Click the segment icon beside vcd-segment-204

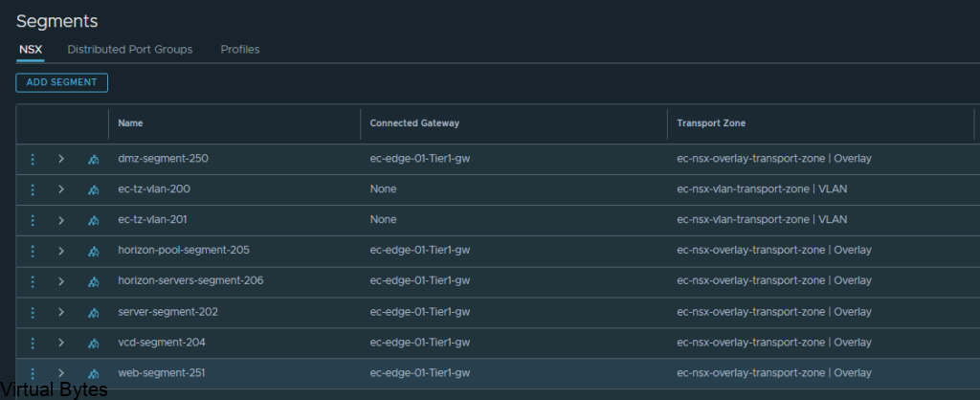pos(94,344)
